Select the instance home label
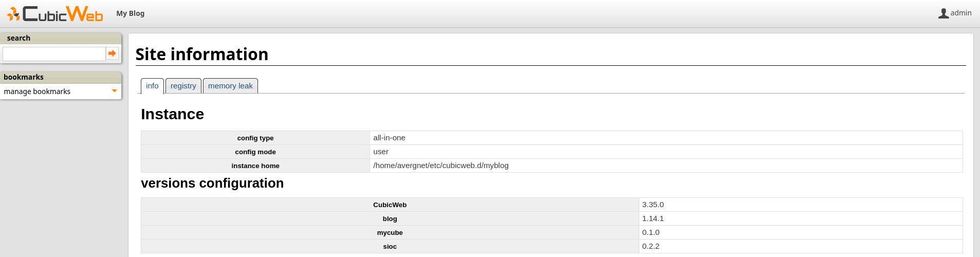 pos(255,166)
